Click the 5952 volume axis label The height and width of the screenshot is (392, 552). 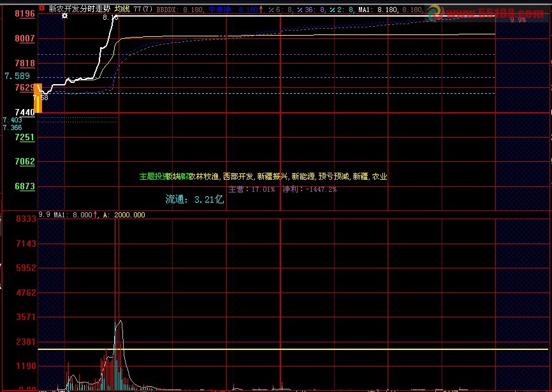[26, 268]
